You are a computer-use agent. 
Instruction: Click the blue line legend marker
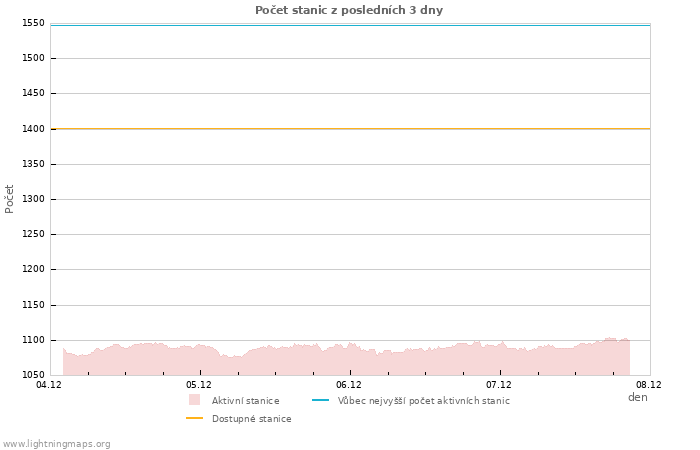(x=320, y=401)
